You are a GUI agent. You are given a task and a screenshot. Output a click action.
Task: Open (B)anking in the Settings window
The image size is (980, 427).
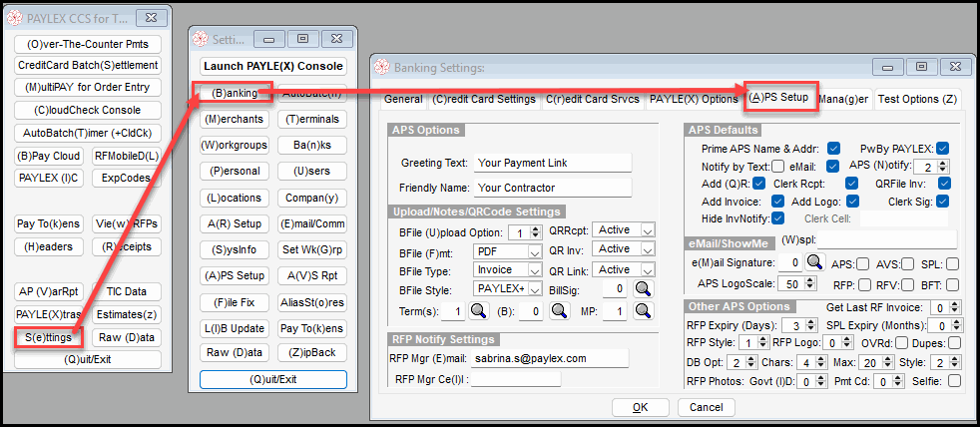235,93
